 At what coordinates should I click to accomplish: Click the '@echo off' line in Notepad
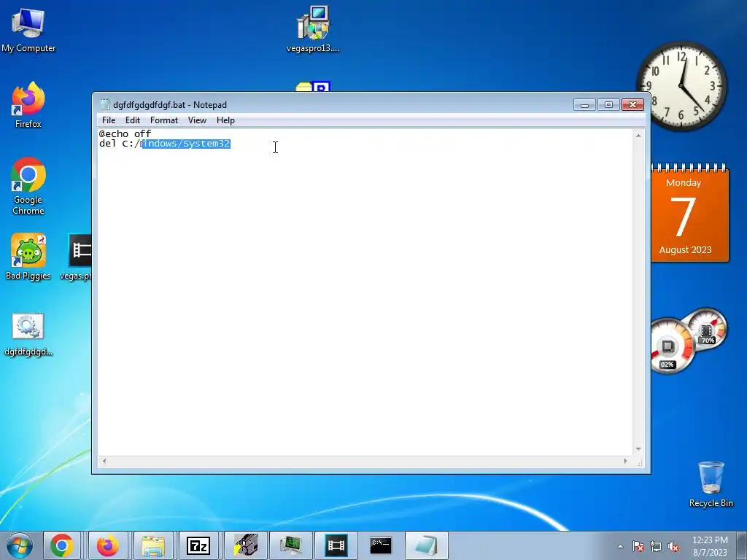(125, 134)
